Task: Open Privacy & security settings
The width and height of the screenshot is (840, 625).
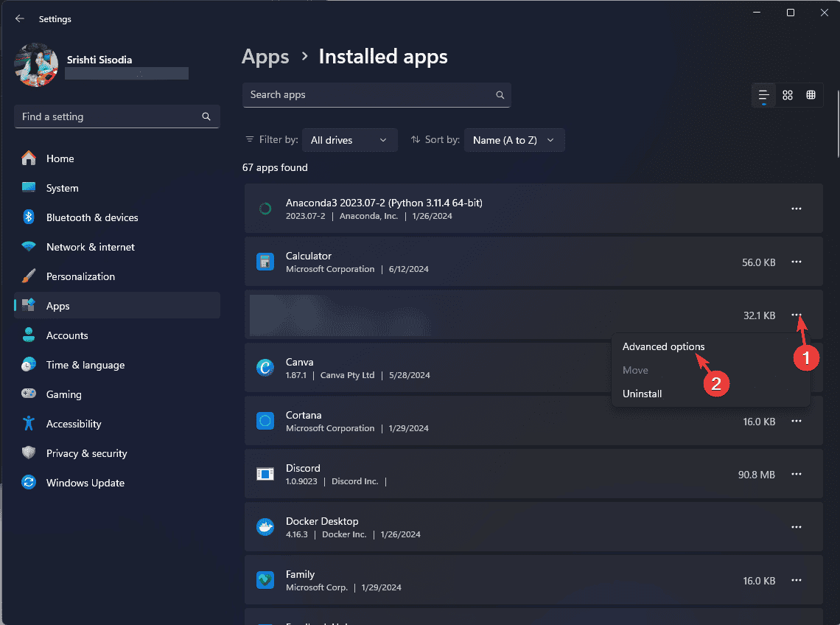Action: click(86, 453)
